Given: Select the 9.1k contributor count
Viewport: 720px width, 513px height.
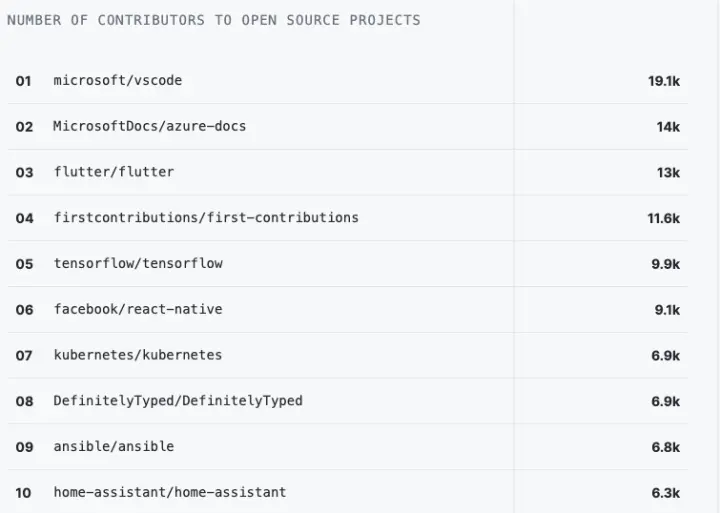Looking at the screenshot, I should point(667,310).
